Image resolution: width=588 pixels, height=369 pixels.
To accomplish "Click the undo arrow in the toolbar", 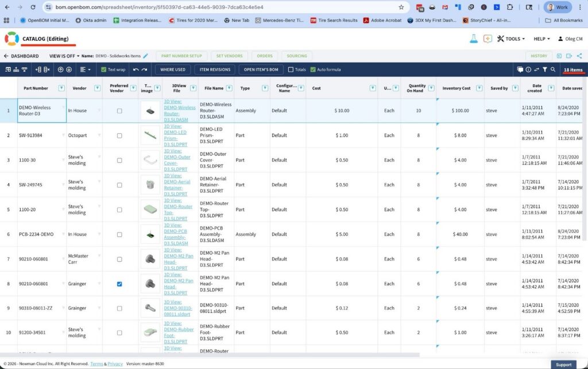I will (136, 69).
